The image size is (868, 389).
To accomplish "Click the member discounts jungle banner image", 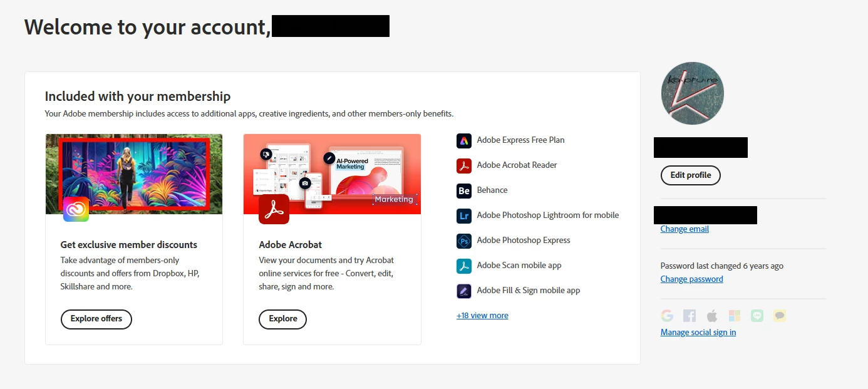I will [x=134, y=174].
